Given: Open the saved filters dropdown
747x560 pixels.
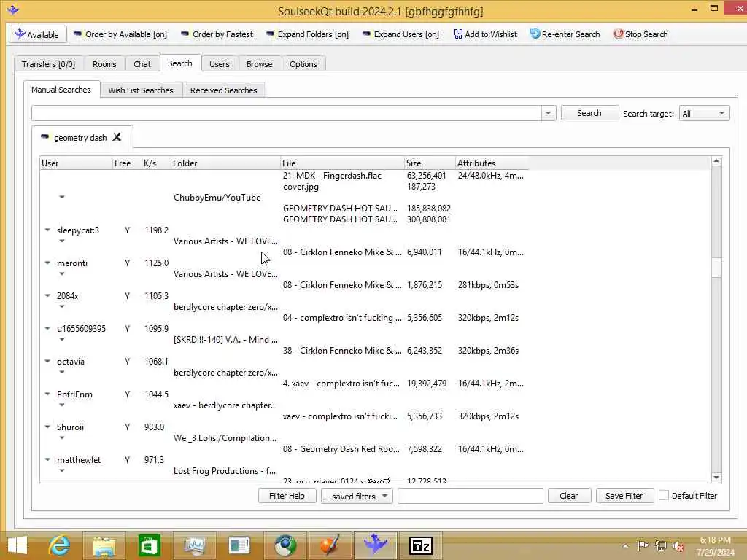Looking at the screenshot, I should (356, 496).
